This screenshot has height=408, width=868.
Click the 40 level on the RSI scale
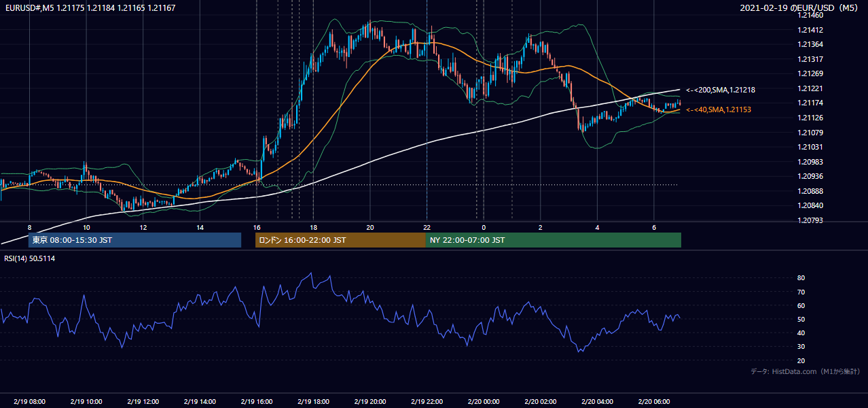click(x=801, y=333)
